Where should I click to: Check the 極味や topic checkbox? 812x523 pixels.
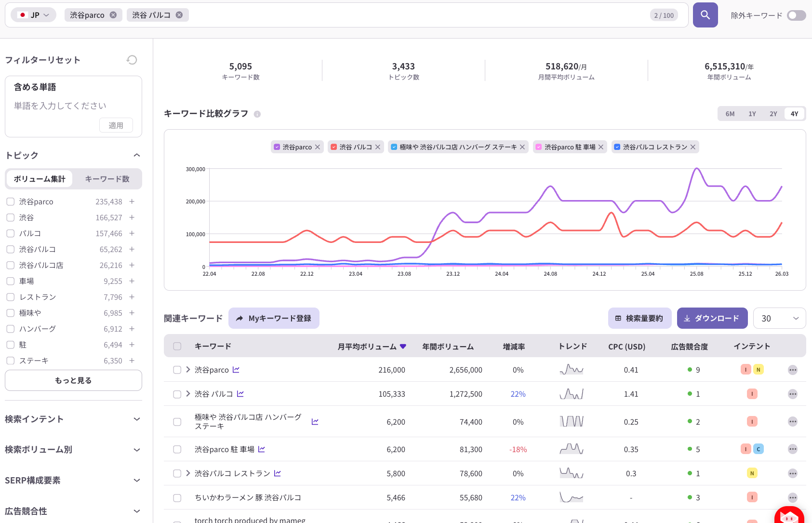tap(10, 313)
